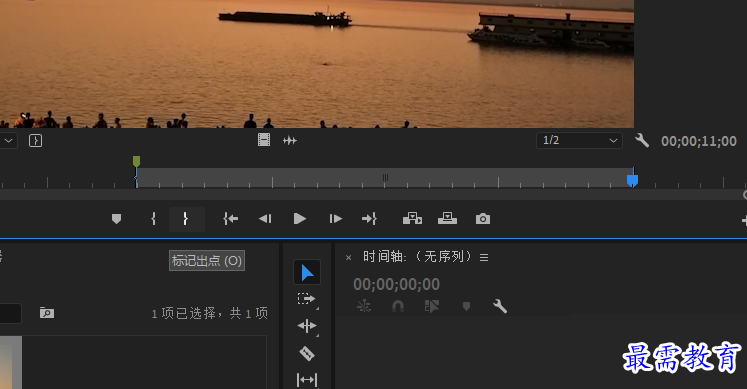
Task: Select the clip thumbnail in project panel
Action: coord(11,362)
